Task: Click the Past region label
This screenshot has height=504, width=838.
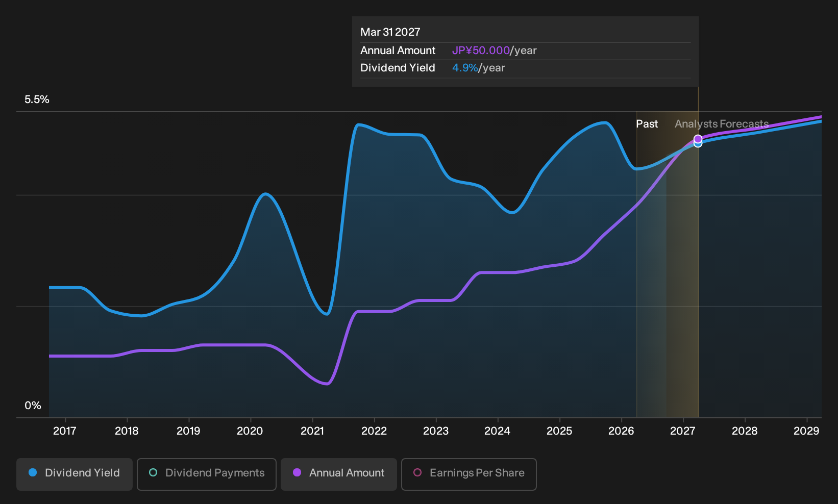Action: (x=647, y=124)
